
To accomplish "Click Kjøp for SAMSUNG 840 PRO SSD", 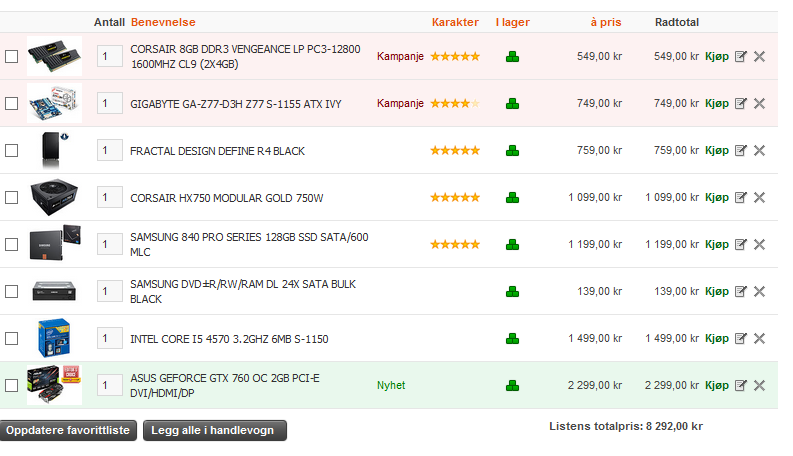I will click(717, 244).
